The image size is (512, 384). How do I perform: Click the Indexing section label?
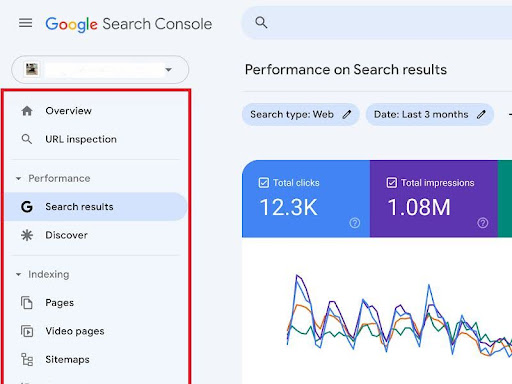pos(49,274)
